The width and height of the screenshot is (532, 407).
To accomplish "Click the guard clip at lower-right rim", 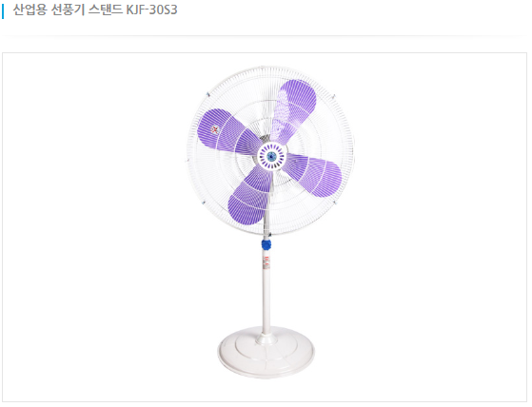I will (335, 203).
